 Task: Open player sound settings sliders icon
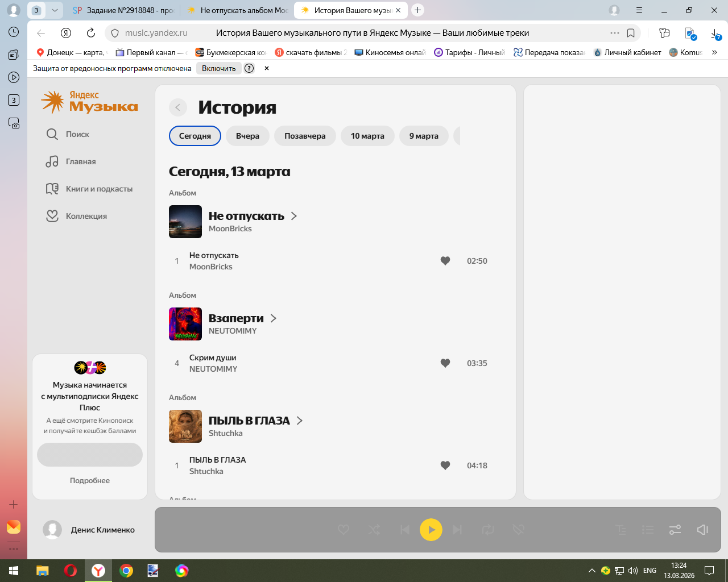point(675,530)
